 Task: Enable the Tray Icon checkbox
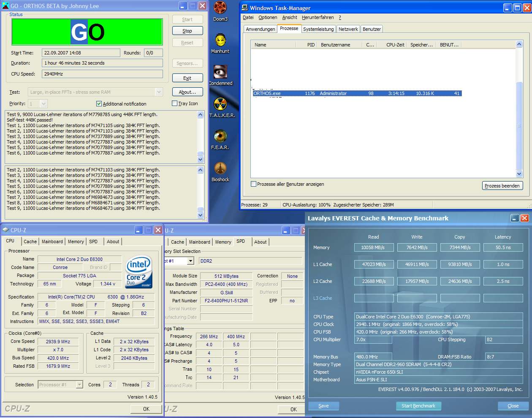(174, 103)
